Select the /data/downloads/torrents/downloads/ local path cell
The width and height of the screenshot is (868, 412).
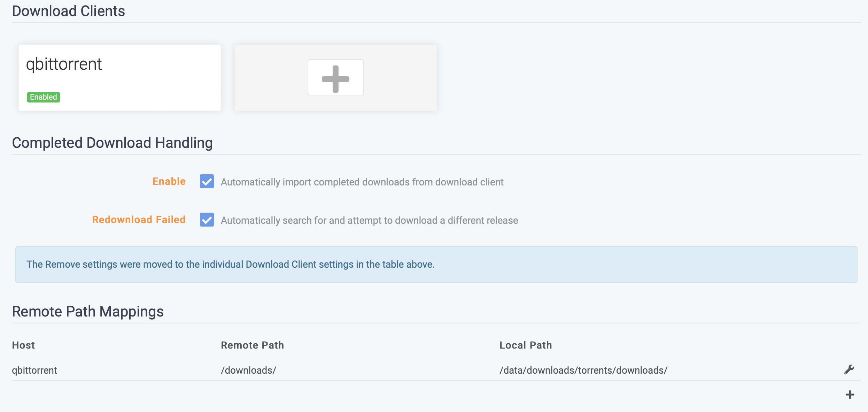point(583,370)
